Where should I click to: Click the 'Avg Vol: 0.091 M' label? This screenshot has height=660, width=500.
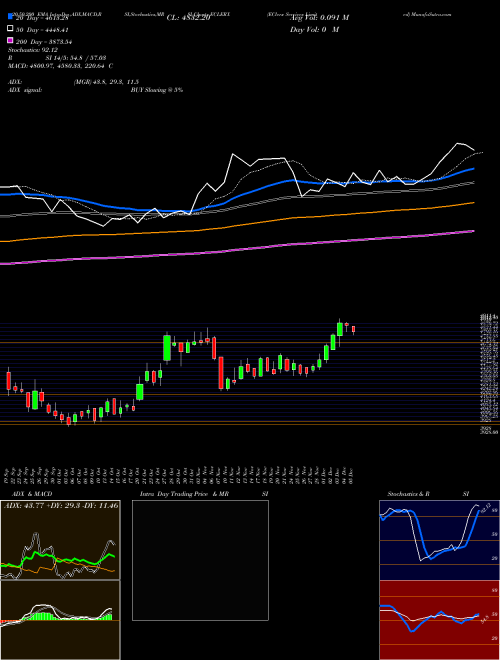[x=319, y=18]
